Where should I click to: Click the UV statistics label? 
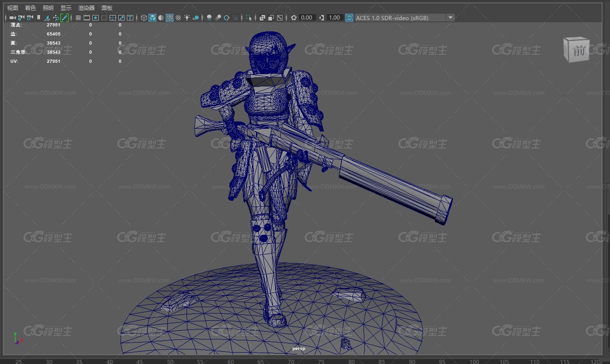point(14,61)
